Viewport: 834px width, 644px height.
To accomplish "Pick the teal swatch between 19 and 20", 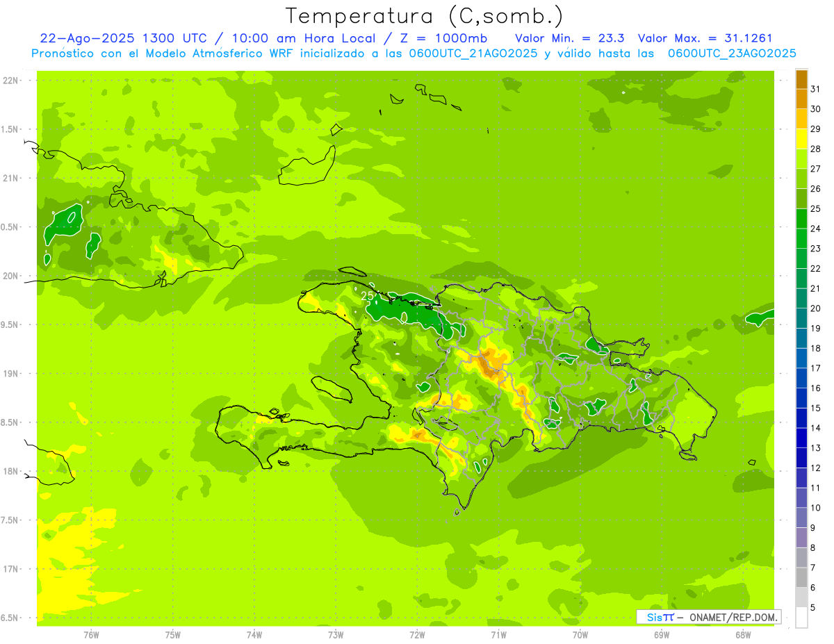I will pos(801,319).
